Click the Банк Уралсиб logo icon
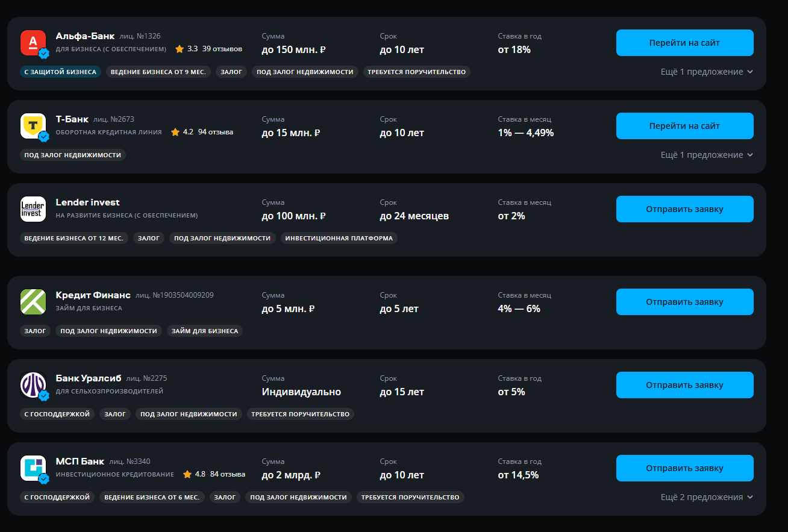788x532 pixels. 33,385
